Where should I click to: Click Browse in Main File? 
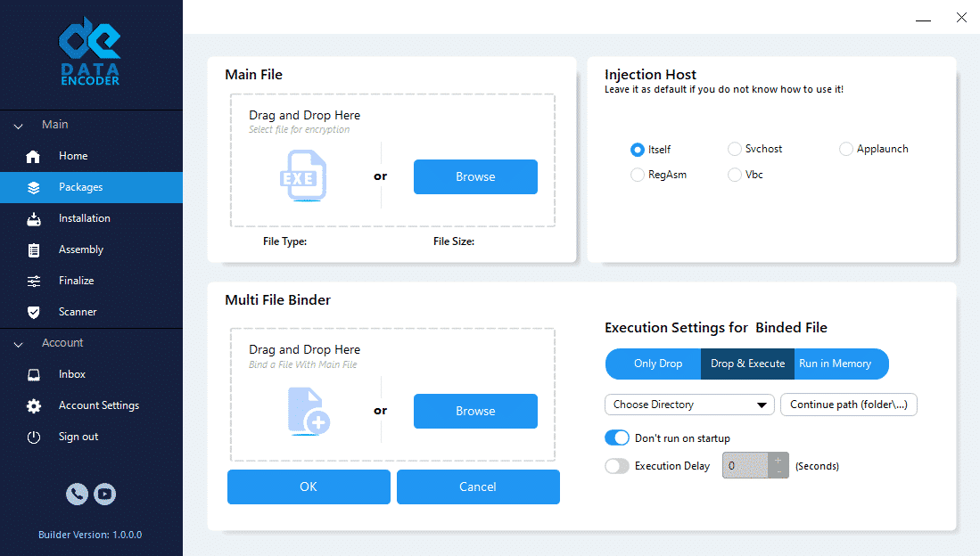[475, 176]
